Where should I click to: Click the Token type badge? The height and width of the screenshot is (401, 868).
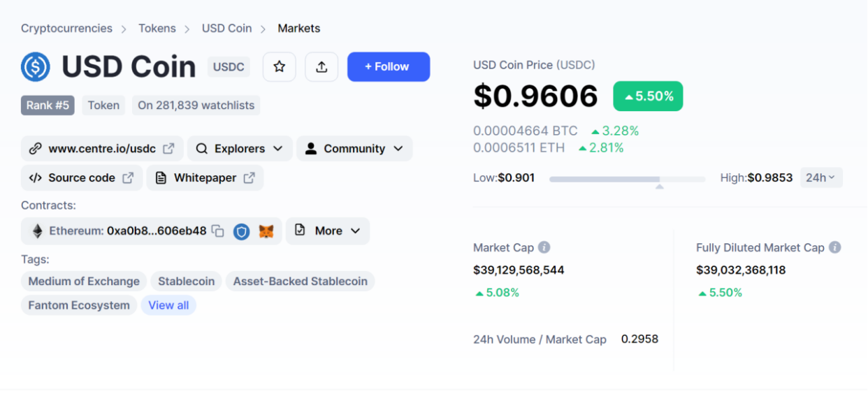[103, 105]
